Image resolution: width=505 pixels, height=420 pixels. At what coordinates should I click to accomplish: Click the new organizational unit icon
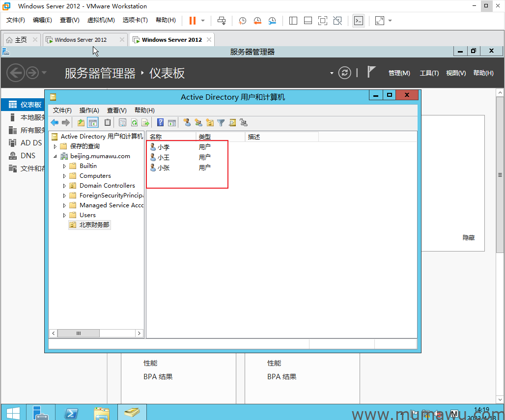click(210, 123)
